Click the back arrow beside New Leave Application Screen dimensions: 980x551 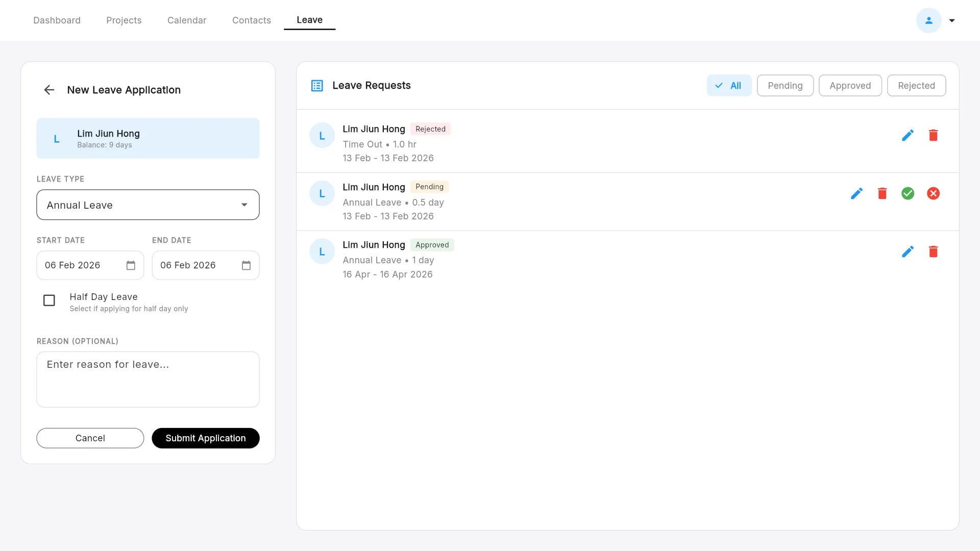(x=49, y=90)
